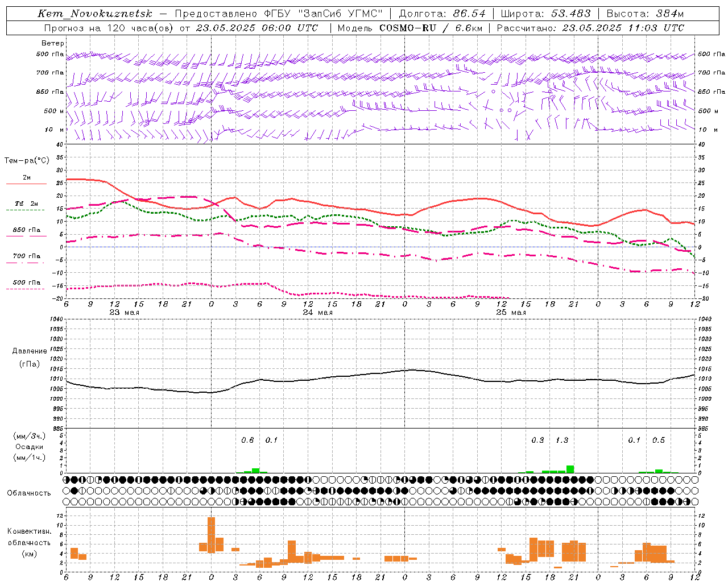Screen dimensions: 728x582
Task: Click the "(мм/1ч.)" precipitation unit label
Action: pyautogui.click(x=30, y=457)
